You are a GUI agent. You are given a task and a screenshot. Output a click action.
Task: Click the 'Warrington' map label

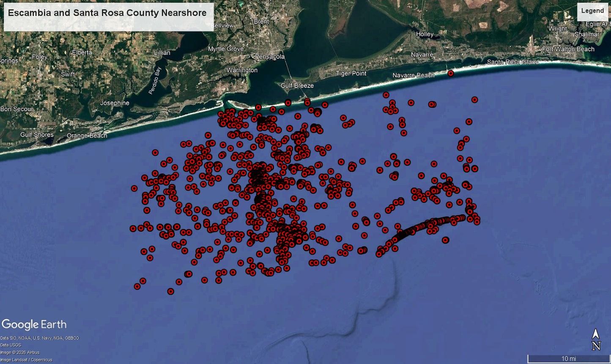[x=242, y=70]
